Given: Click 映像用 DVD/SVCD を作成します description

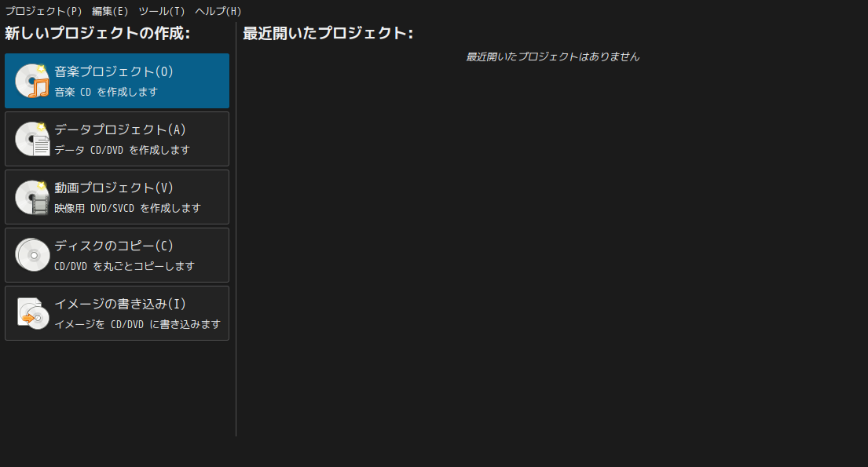Looking at the screenshot, I should (x=127, y=208).
